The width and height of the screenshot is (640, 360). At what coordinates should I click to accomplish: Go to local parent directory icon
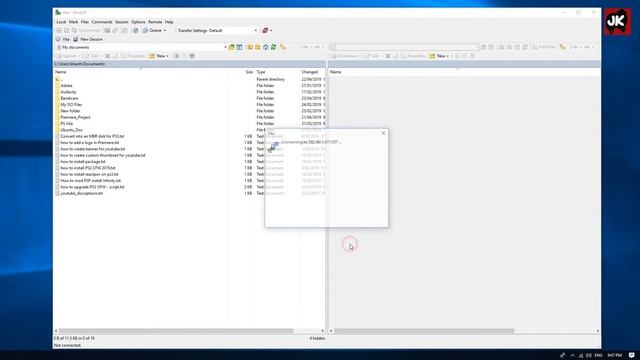click(x=250, y=47)
